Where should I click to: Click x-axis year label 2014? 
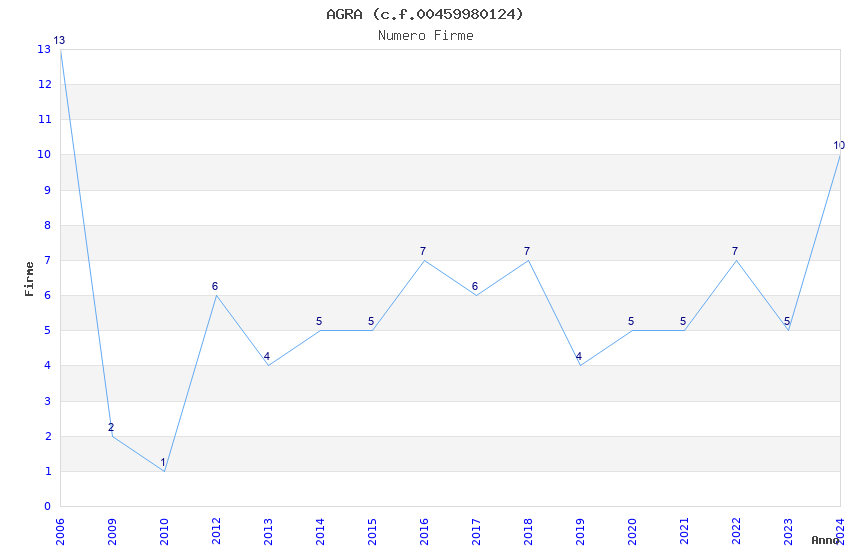tap(320, 532)
